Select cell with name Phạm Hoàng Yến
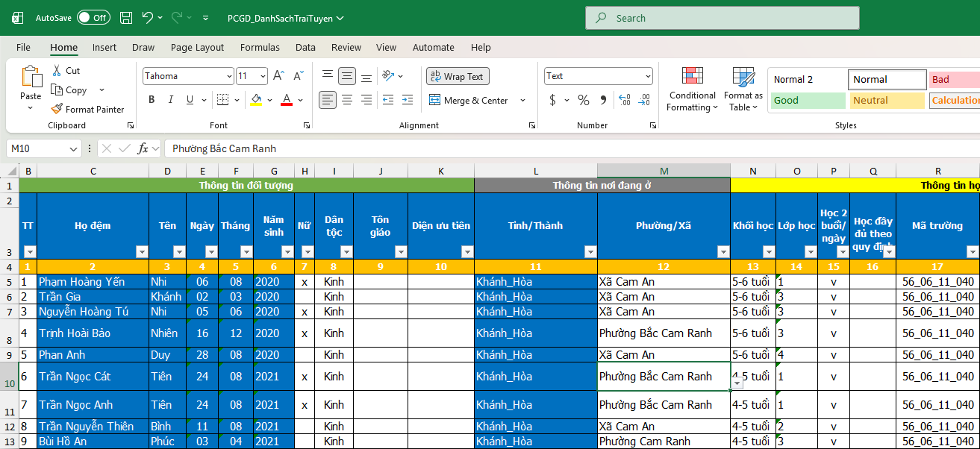980x449 pixels. click(x=93, y=281)
